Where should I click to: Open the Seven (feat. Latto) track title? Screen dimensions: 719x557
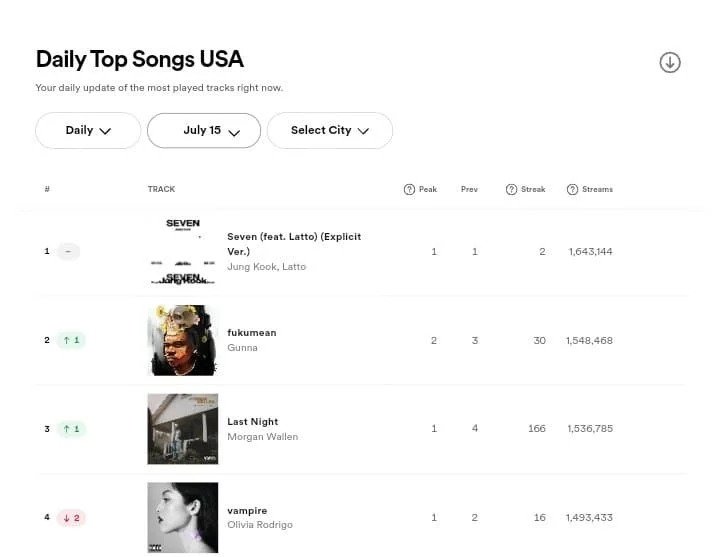[294, 244]
